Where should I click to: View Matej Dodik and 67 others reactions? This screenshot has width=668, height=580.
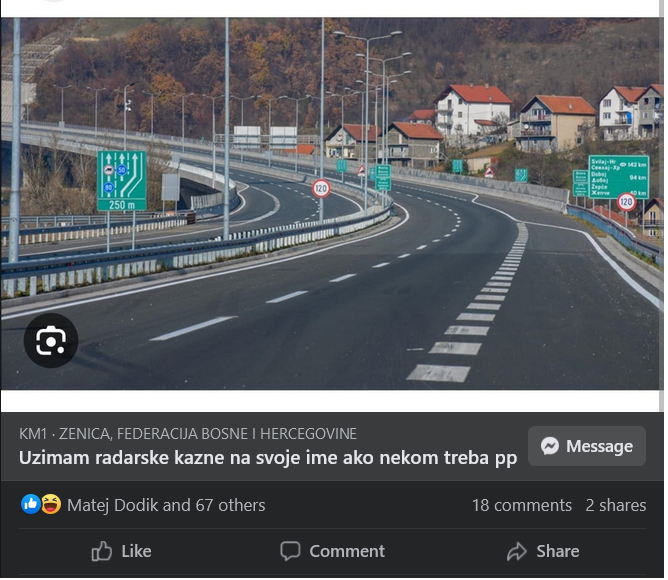pyautogui.click(x=166, y=506)
